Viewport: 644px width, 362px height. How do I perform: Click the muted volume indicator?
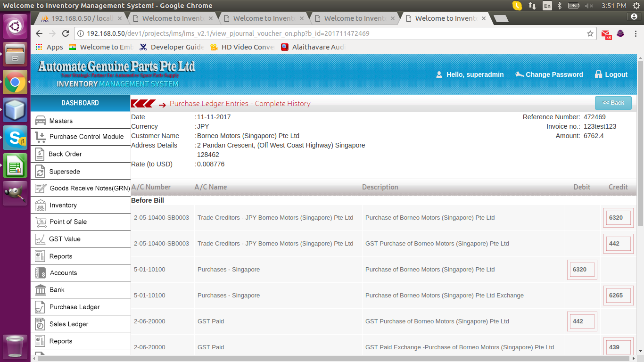click(x=589, y=6)
